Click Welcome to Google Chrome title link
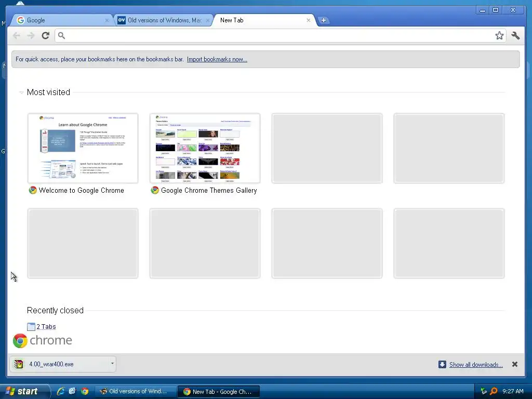Viewport: 532px width, 399px height. pyautogui.click(x=82, y=190)
